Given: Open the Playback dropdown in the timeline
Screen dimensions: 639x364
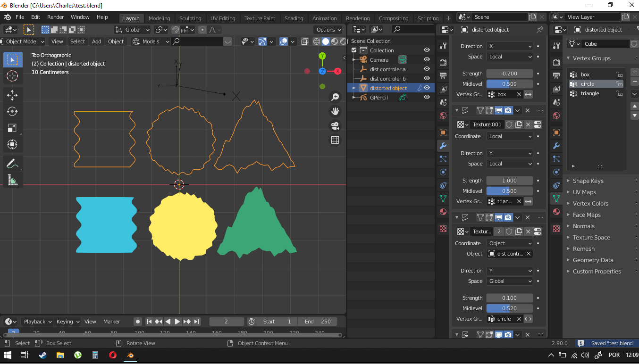Looking at the screenshot, I should tap(37, 322).
